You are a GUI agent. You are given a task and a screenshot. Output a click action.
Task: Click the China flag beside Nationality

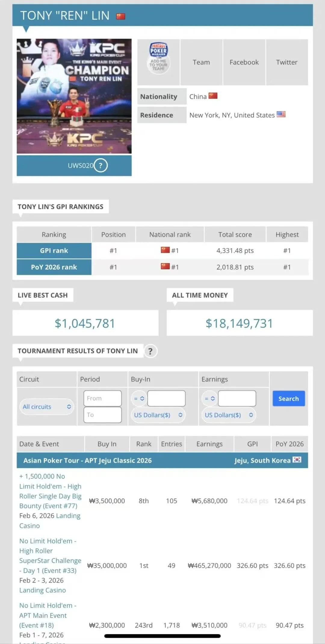pos(213,96)
